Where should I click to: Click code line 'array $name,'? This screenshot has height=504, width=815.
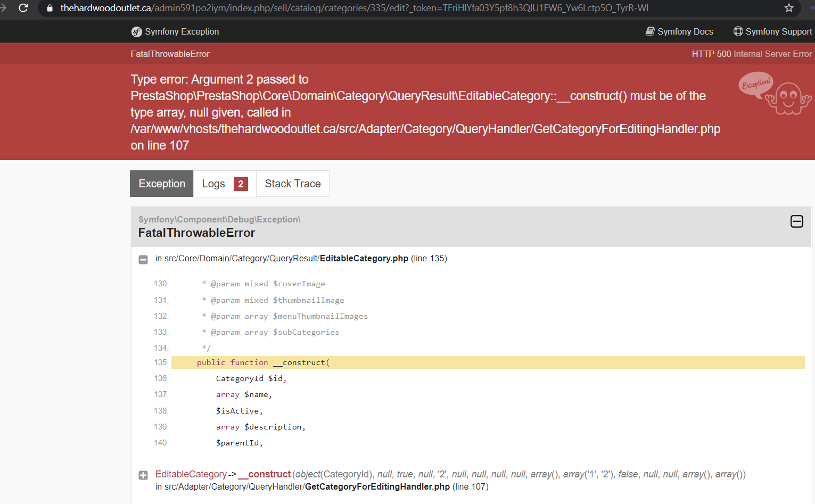244,394
